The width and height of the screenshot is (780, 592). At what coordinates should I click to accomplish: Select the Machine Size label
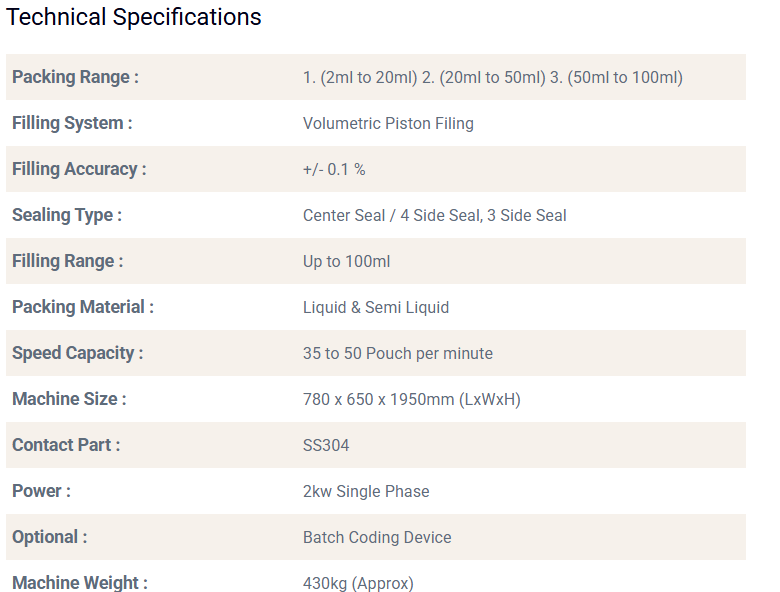(69, 399)
